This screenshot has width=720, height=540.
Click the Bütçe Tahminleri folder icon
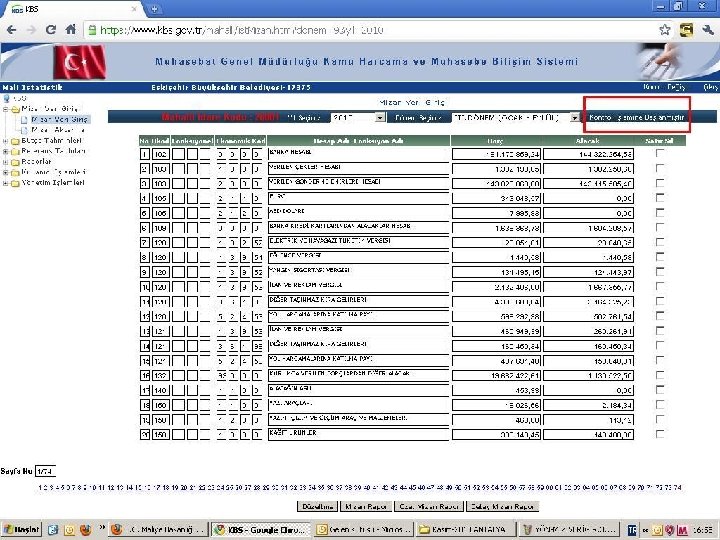click(x=15, y=141)
